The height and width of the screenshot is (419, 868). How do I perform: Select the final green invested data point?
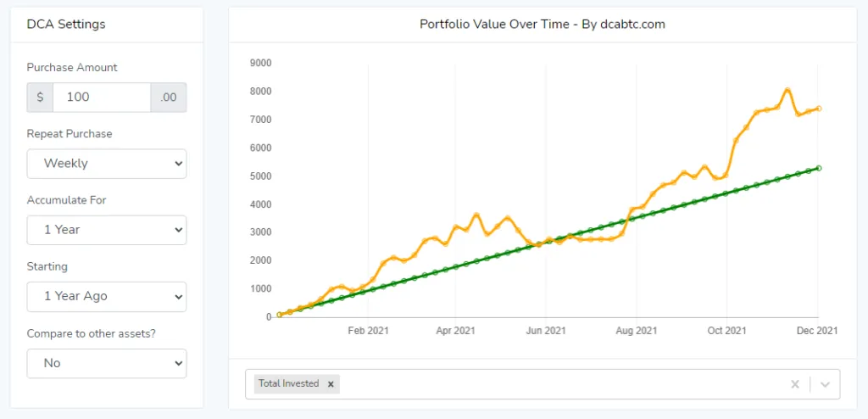point(819,168)
